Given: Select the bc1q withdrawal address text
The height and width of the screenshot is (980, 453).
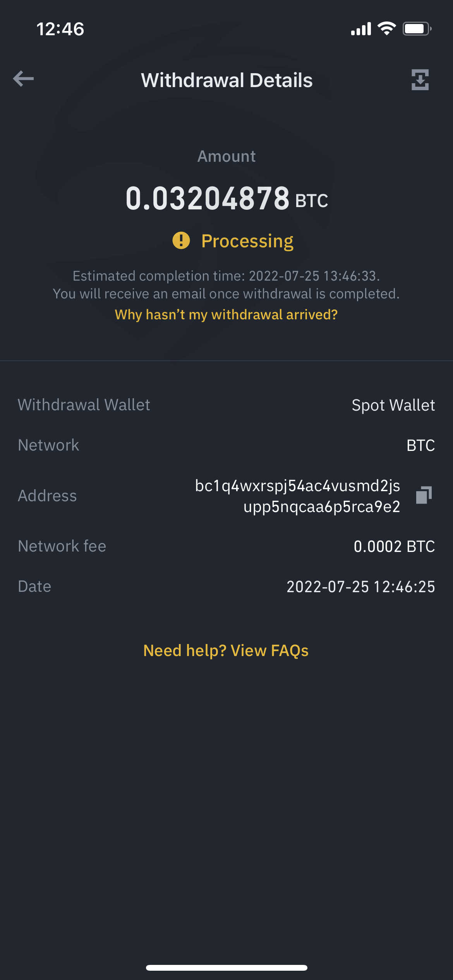Looking at the screenshot, I should 297,496.
